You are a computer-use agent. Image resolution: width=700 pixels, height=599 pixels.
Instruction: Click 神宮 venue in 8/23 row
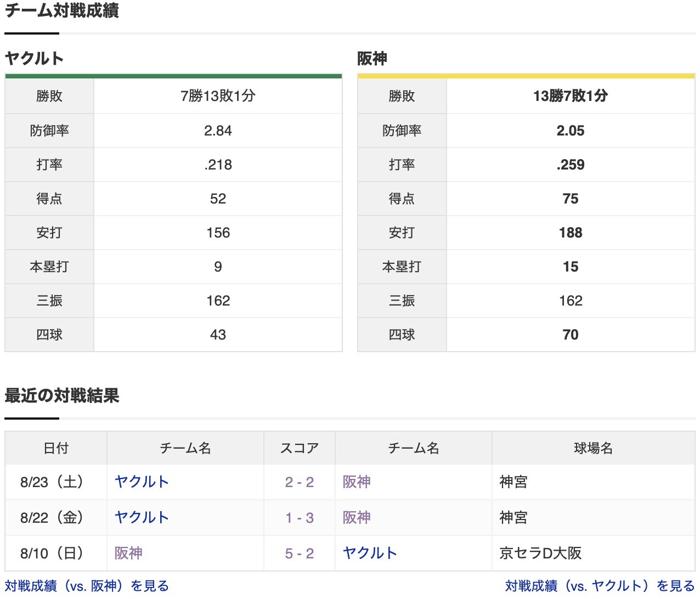(513, 482)
